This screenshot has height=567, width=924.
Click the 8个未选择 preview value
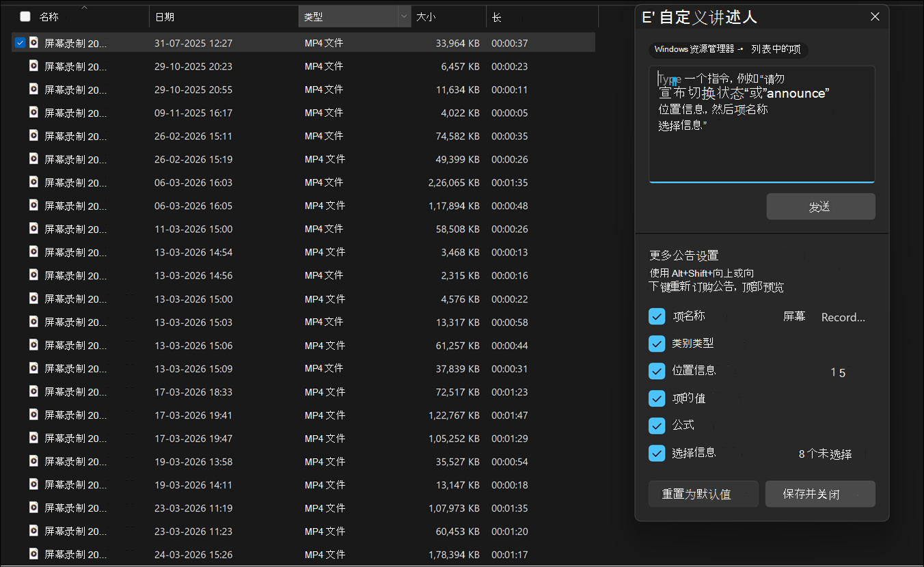(x=826, y=454)
